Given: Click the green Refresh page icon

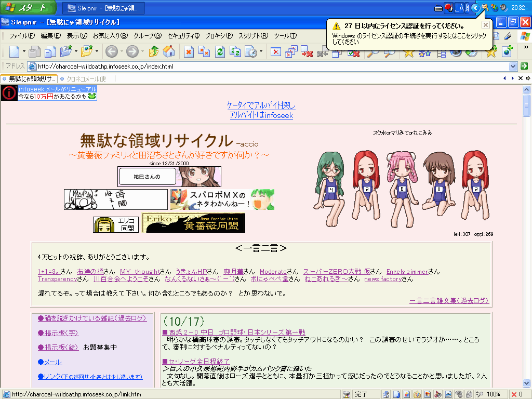Looking at the screenshot, I should click(x=220, y=51).
